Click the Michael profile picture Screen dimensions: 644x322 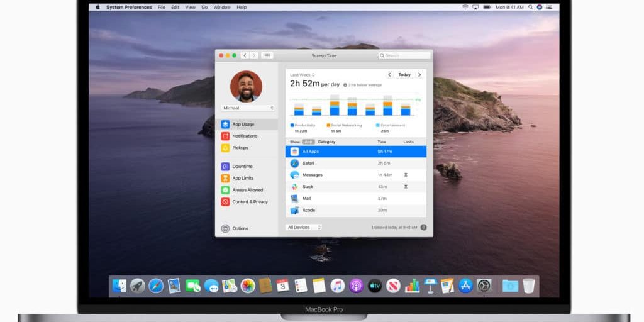click(x=246, y=86)
